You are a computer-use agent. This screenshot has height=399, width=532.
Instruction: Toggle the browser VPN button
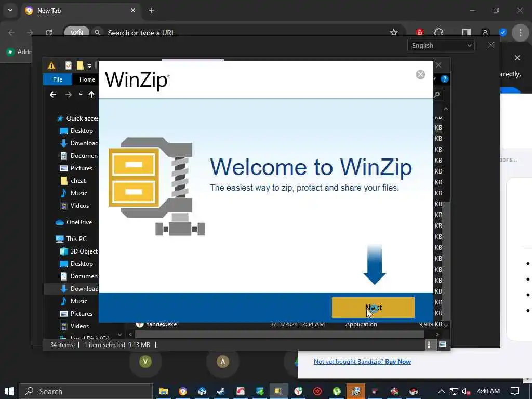[x=77, y=32]
